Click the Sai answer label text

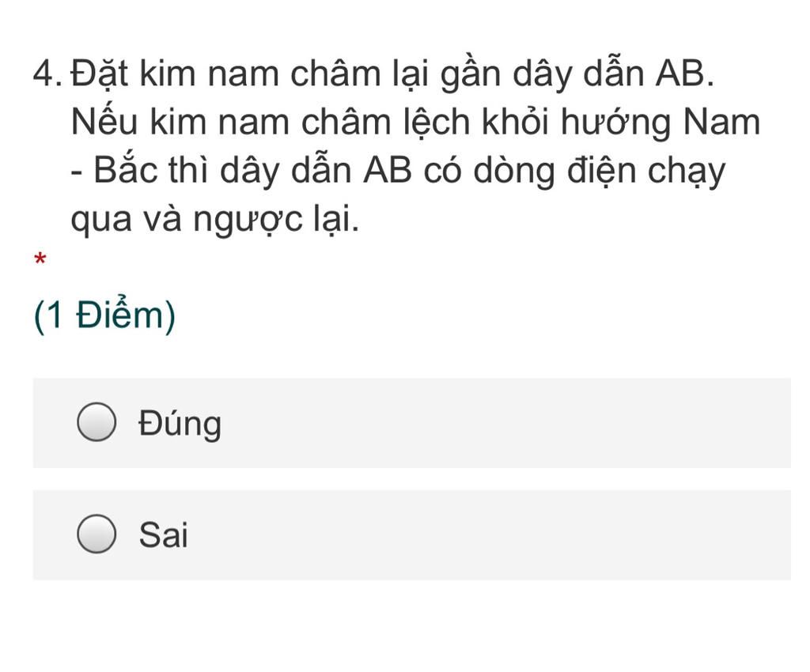pos(163,534)
